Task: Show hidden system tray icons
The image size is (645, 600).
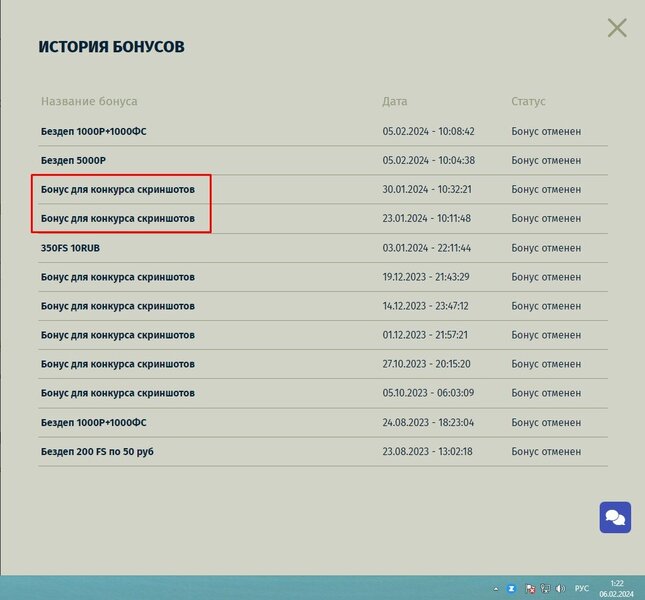Action: coord(495,588)
